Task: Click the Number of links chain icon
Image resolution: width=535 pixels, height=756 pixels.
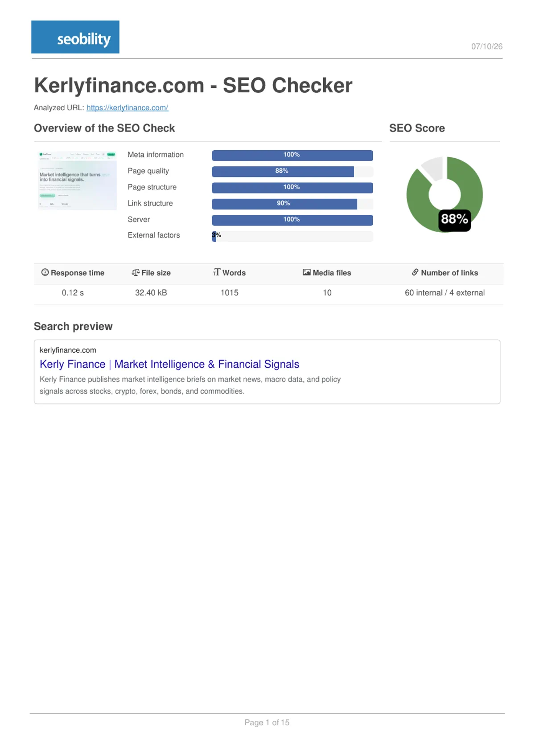Action: [x=415, y=272]
